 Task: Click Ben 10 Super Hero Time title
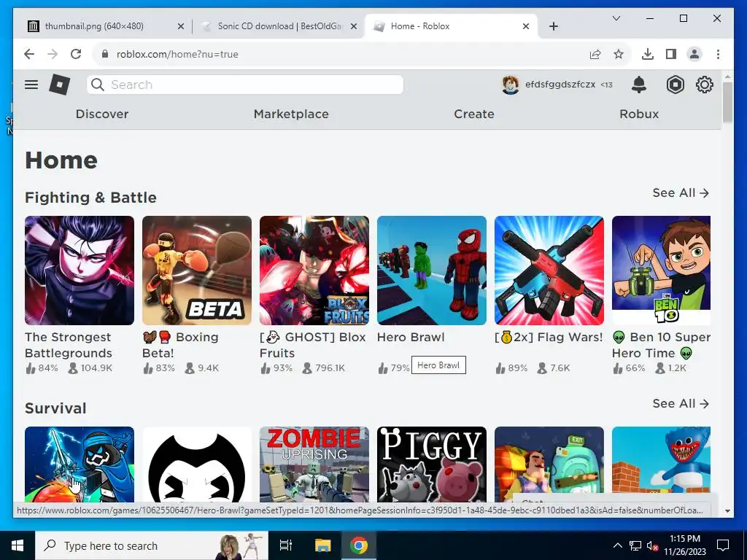coord(661,345)
